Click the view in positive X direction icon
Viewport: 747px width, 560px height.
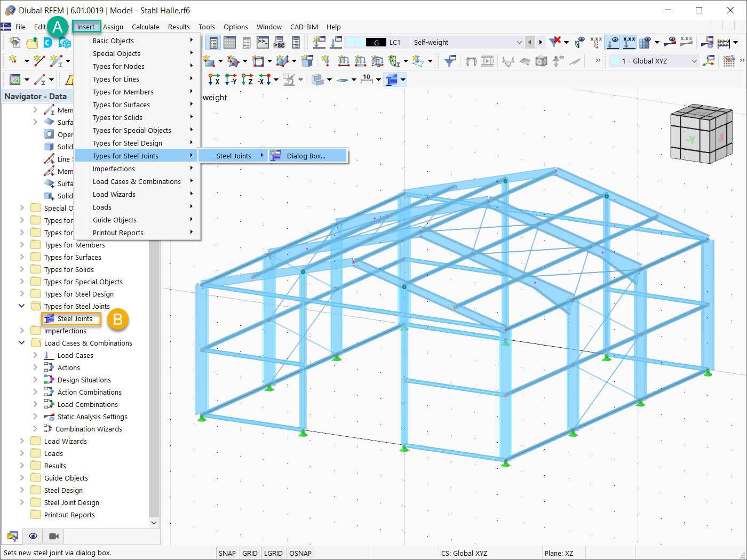coord(214,79)
